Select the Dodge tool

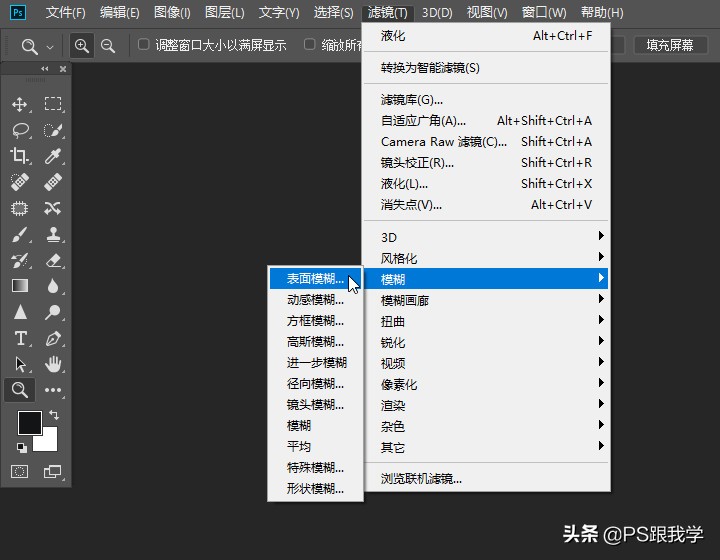click(x=53, y=312)
